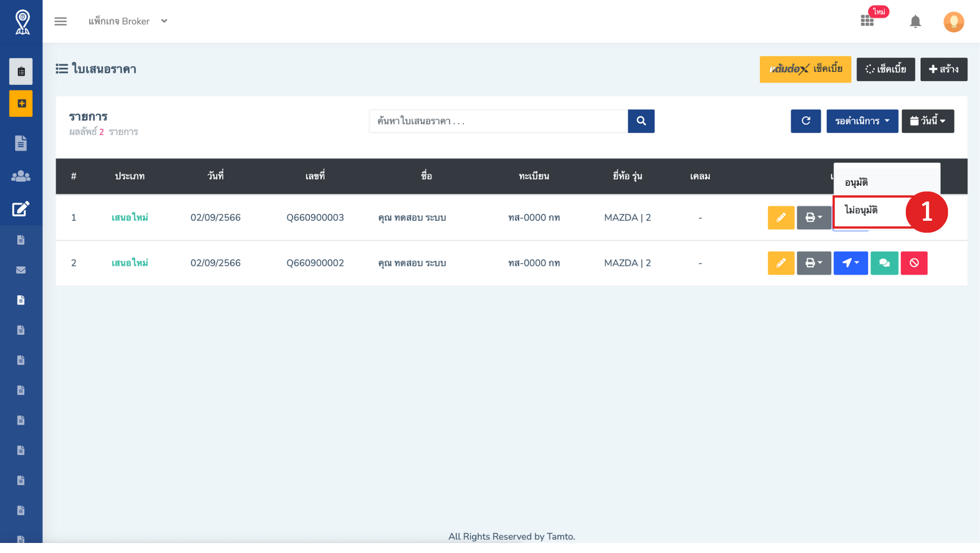Cancel quotation Q660900002 with the red button
The width and height of the screenshot is (980, 553).
(914, 263)
